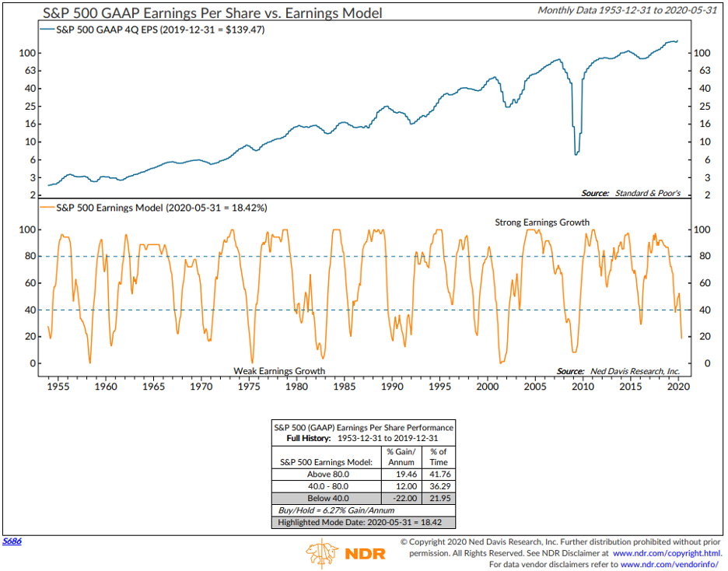Click the 25 label on the right upper axis

(x=705, y=107)
